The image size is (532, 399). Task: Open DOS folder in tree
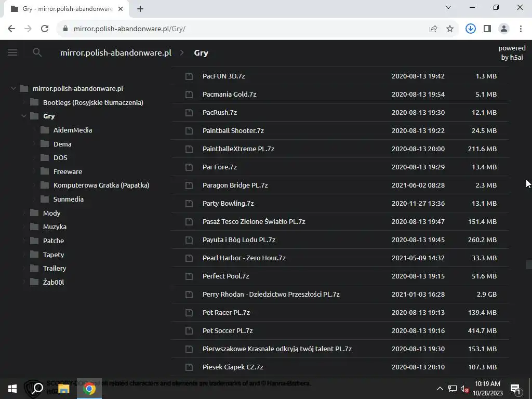tap(60, 158)
